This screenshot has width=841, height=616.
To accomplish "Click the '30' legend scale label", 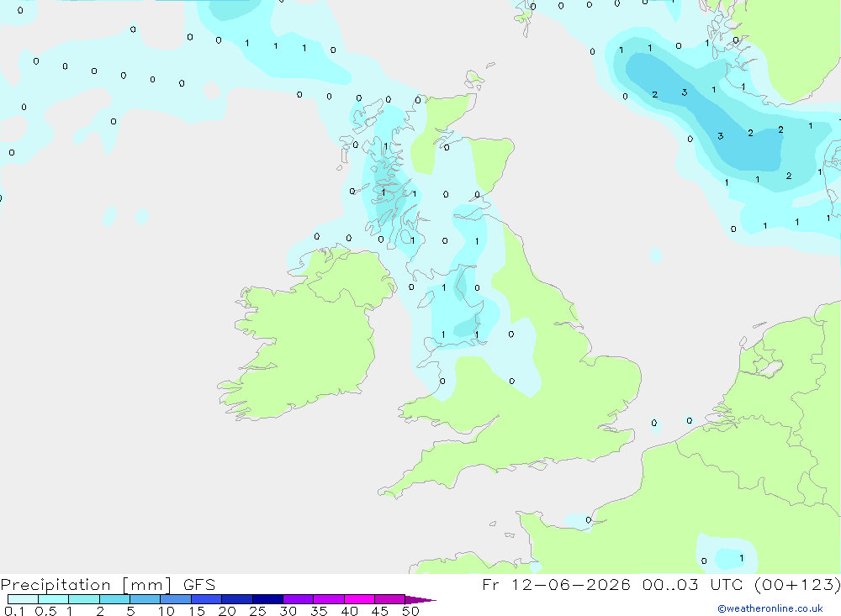I will click(x=288, y=611).
